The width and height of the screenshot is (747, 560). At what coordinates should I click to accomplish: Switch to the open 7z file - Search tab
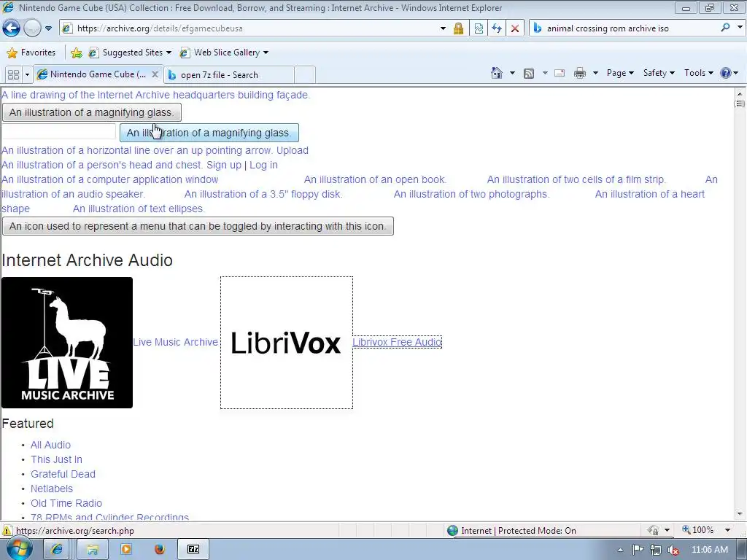click(x=228, y=75)
